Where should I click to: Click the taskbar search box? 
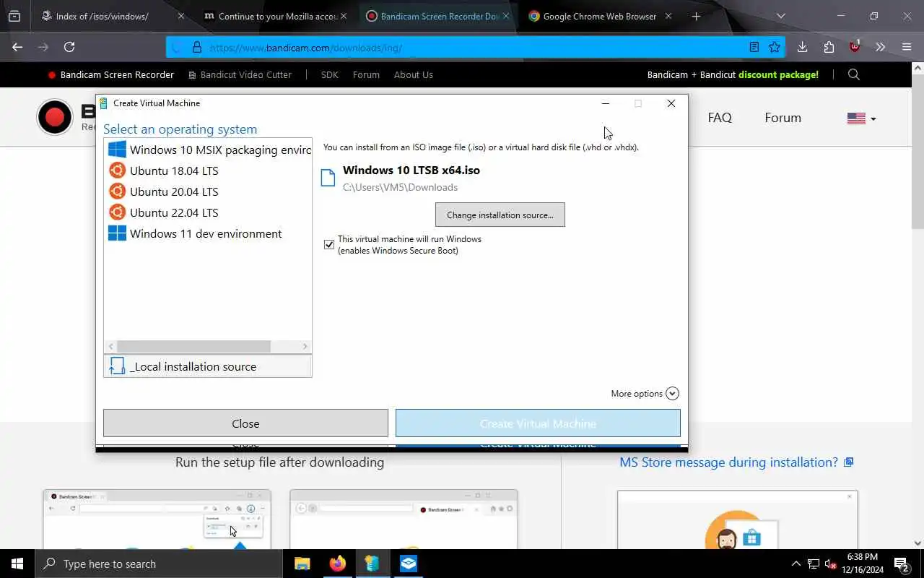[x=158, y=564]
